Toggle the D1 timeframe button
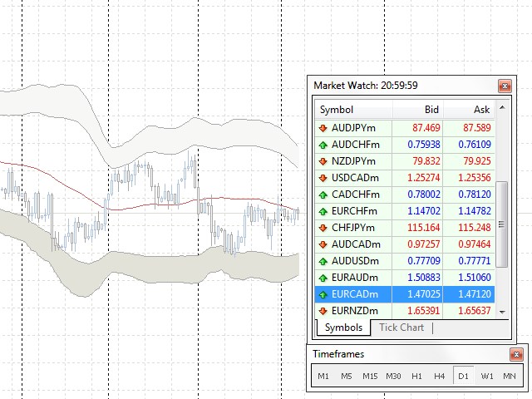 pos(463,377)
